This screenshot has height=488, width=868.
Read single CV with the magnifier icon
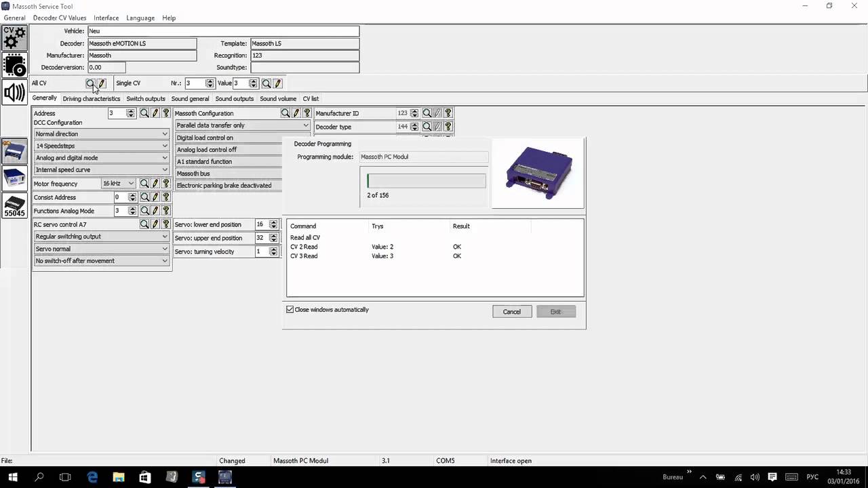tap(267, 83)
